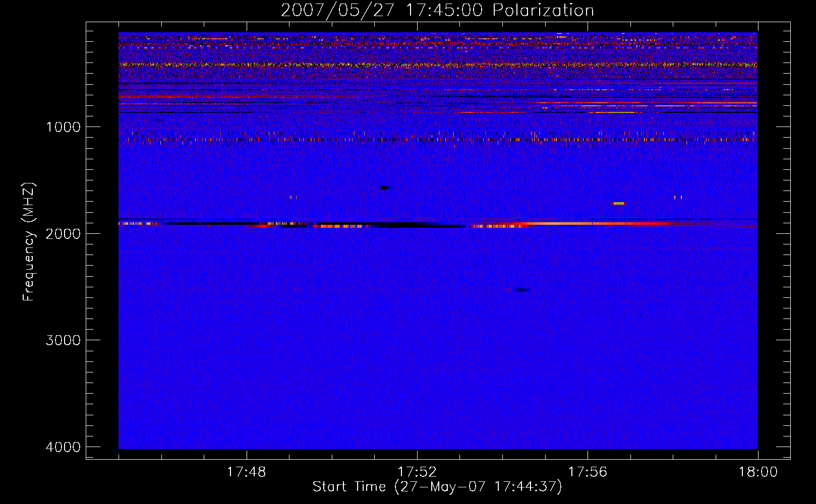Click the 1000 frequency tick label
Image resolution: width=816 pixels, height=504 pixels.
pyautogui.click(x=63, y=127)
